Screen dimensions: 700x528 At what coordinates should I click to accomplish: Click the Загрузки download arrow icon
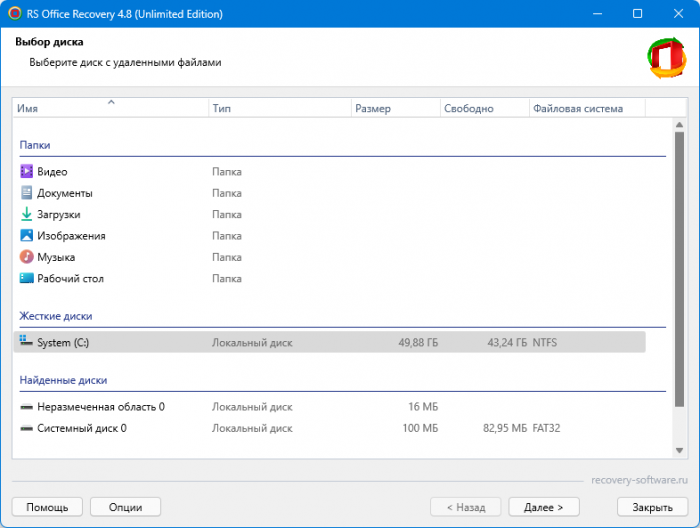pyautogui.click(x=26, y=214)
